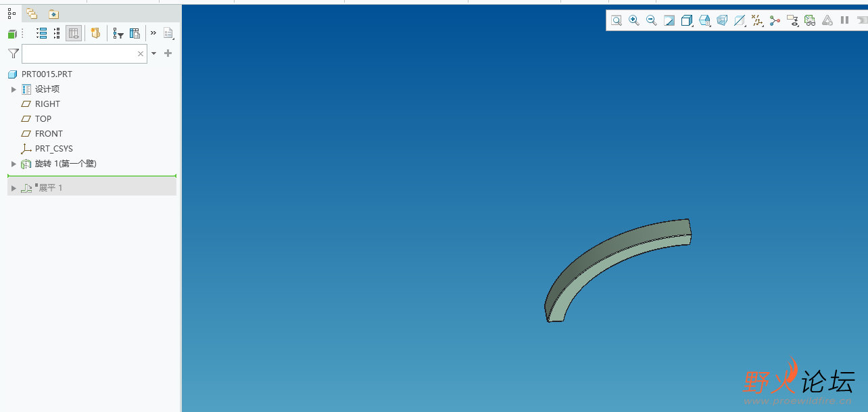The image size is (868, 412).
Task: Click the spin center icon
Action: pos(775,21)
